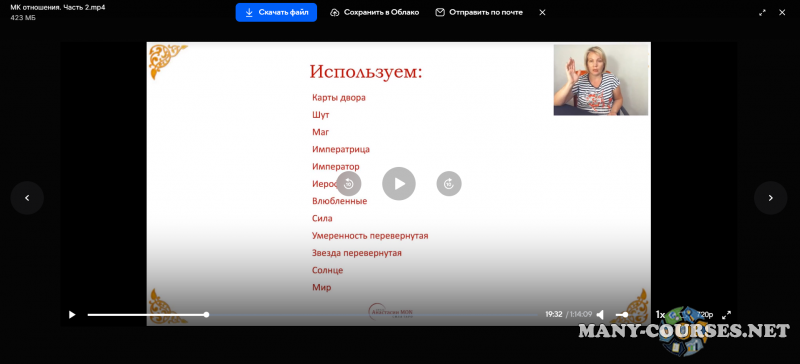Toggle the player's fullscreen mode icon
800x364 pixels.
tap(727, 314)
